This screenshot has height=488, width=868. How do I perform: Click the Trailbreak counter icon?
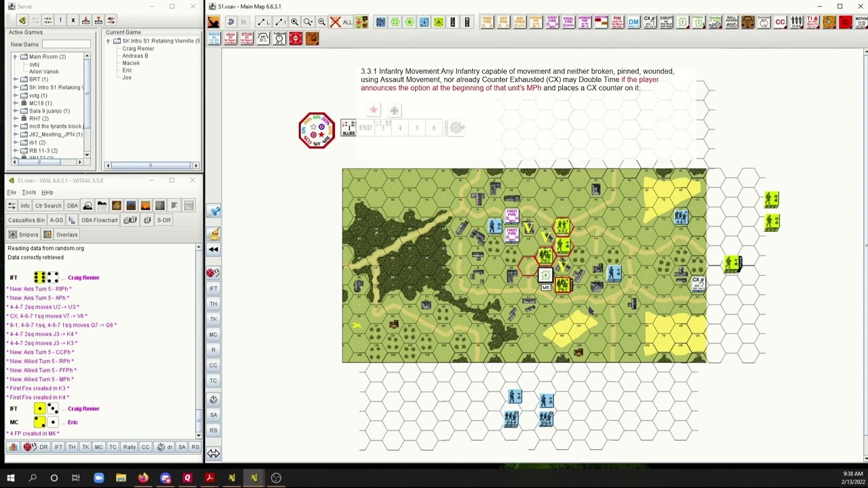279,39
